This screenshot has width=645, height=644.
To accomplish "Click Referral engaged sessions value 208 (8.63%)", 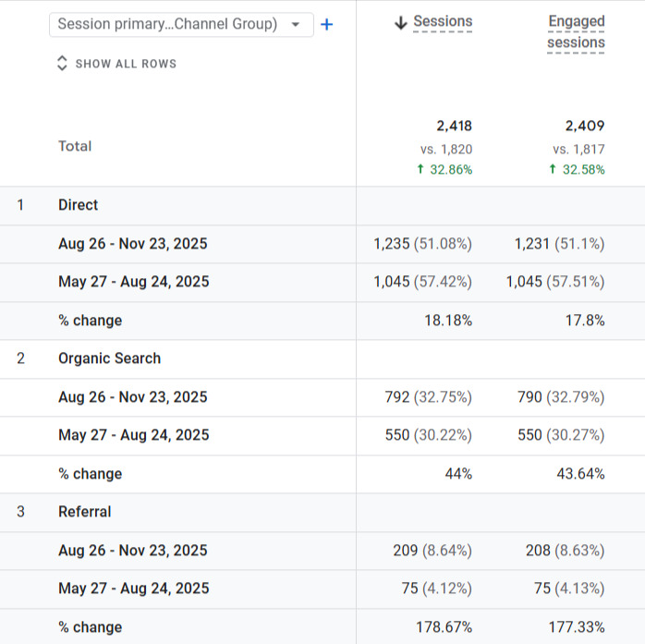I will coord(562,551).
